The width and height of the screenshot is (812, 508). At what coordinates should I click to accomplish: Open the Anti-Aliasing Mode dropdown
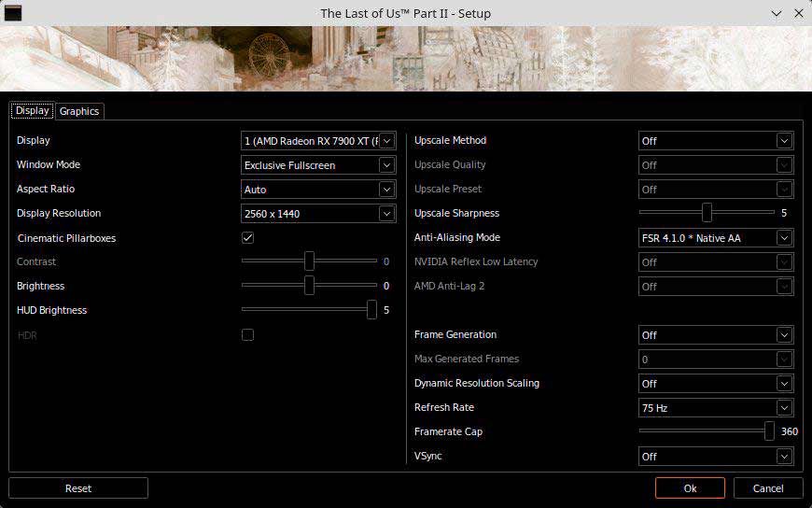tap(716, 238)
